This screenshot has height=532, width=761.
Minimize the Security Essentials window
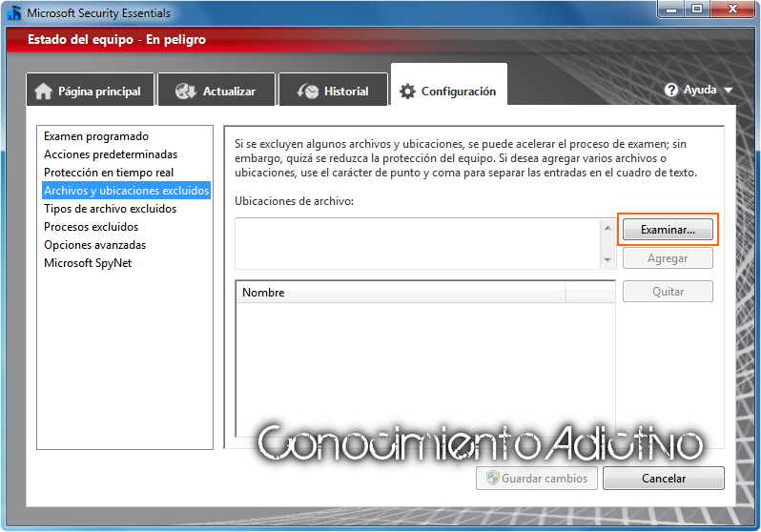[x=671, y=10]
